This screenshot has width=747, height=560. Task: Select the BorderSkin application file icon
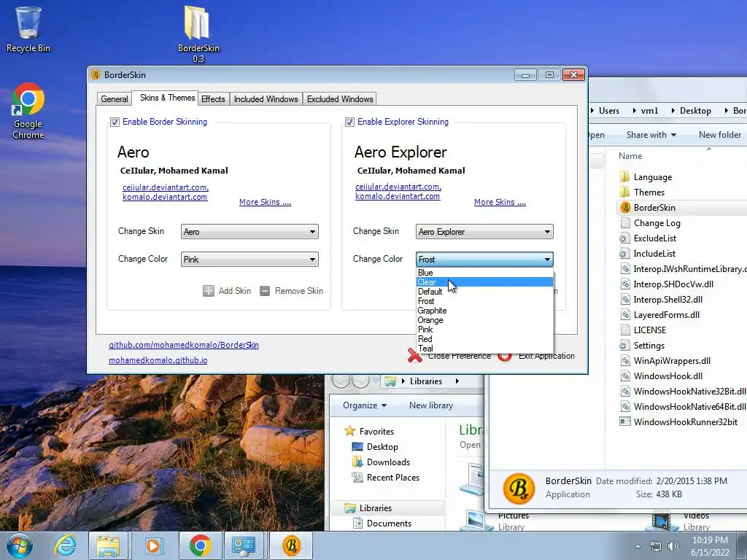click(x=624, y=207)
